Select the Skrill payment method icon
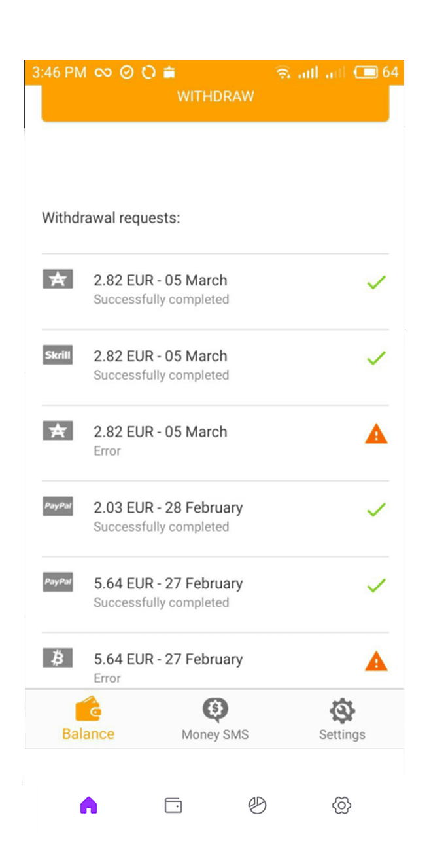The width and height of the screenshot is (429, 868). point(58,355)
